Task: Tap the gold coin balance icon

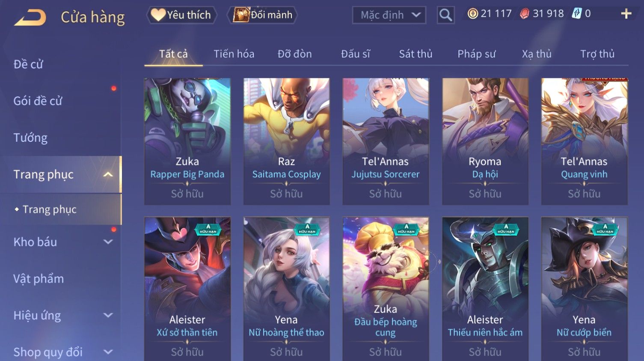Action: (x=472, y=14)
